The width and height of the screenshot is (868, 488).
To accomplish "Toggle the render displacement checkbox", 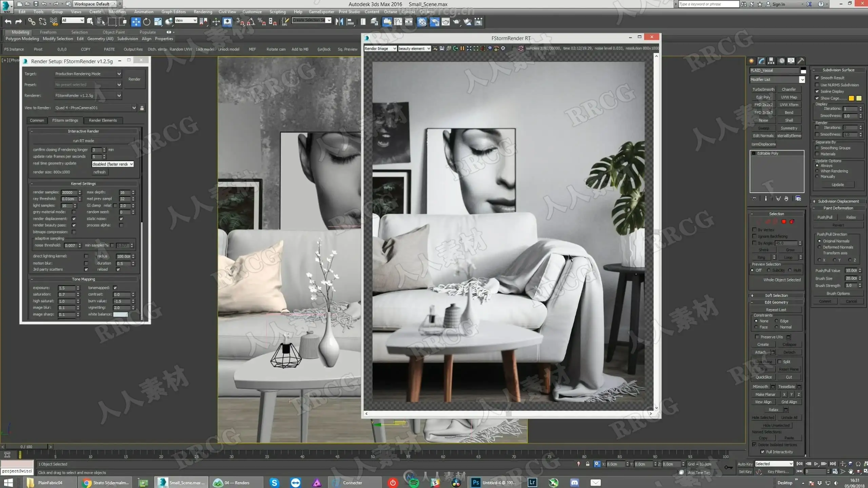I will (x=74, y=219).
